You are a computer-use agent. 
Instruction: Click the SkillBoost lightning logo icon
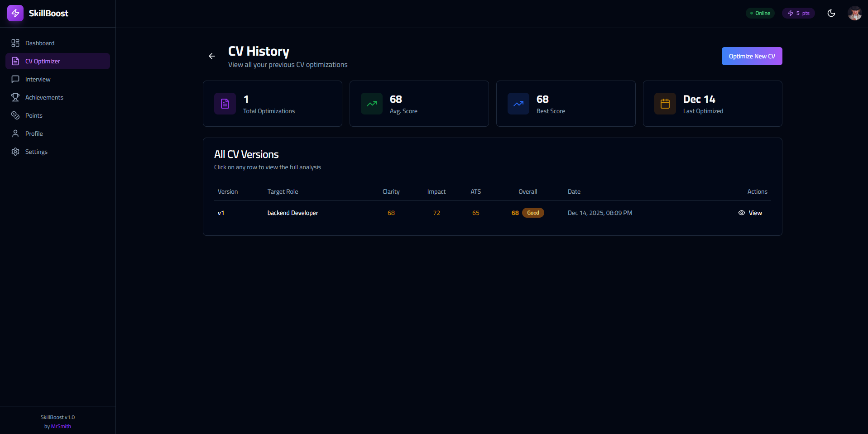pos(15,13)
